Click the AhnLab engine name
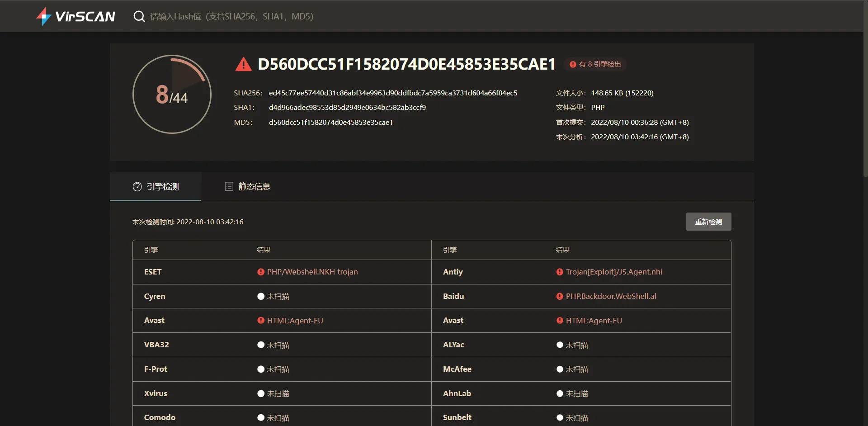 457,393
